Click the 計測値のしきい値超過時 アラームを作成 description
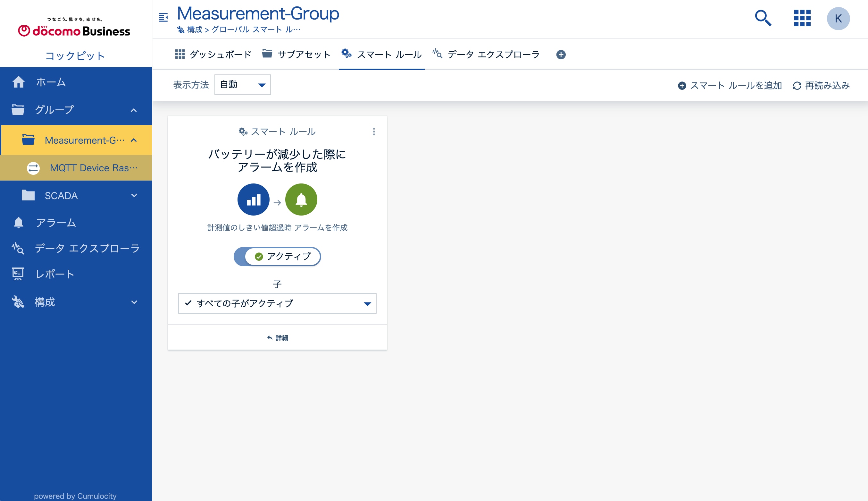The height and width of the screenshot is (501, 868). point(277,227)
